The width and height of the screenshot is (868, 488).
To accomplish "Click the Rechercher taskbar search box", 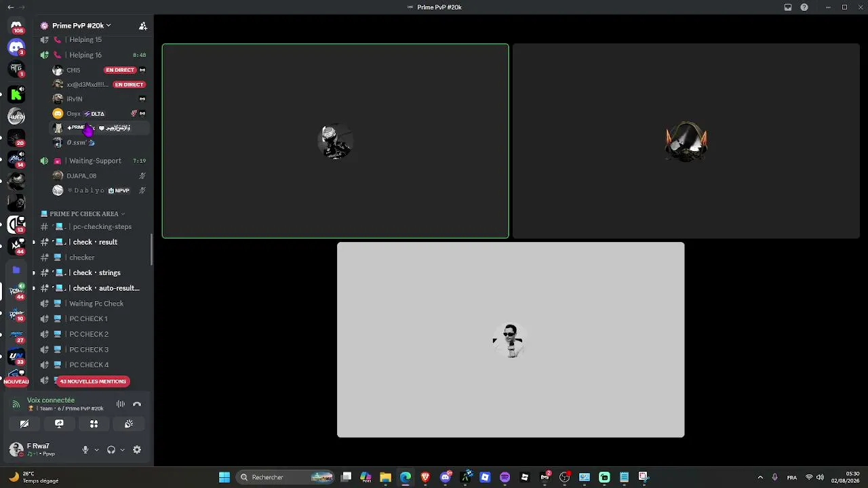I will point(285,477).
